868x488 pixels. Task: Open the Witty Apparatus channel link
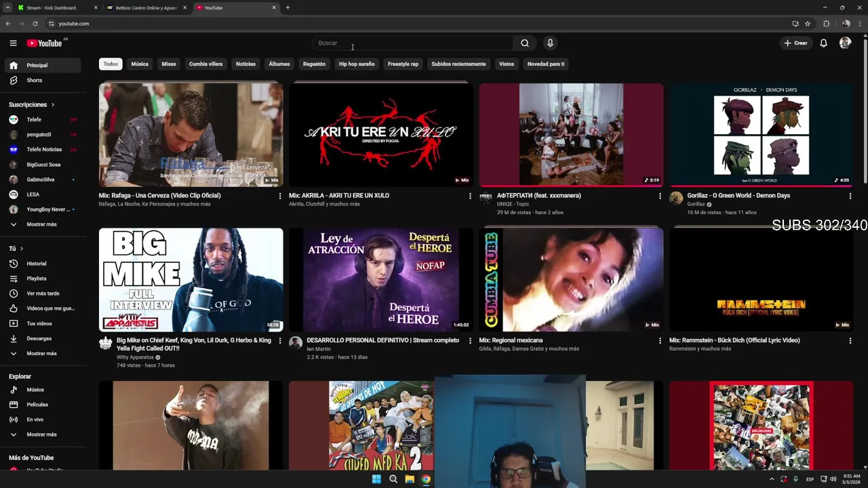(136, 357)
